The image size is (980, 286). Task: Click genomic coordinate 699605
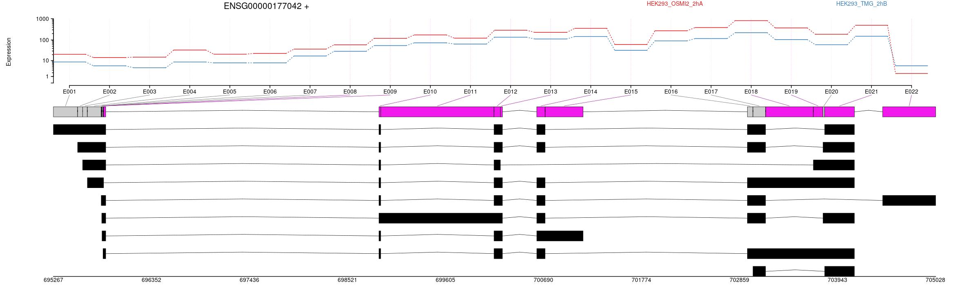click(445, 280)
